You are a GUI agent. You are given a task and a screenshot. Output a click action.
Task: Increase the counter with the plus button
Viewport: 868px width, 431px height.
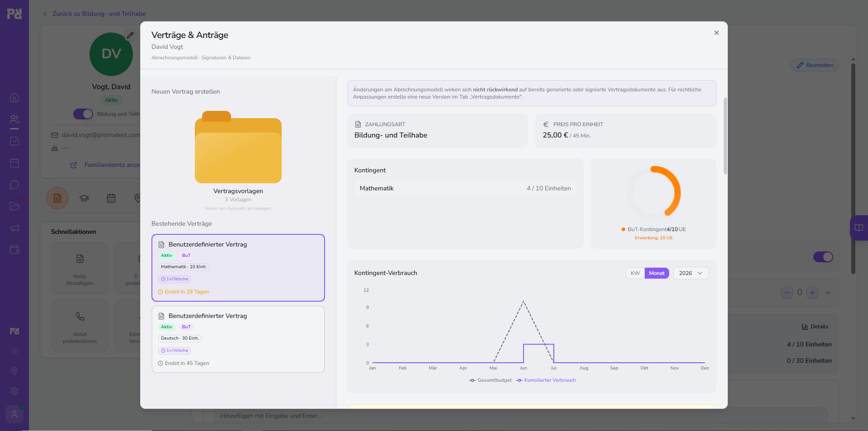click(812, 293)
